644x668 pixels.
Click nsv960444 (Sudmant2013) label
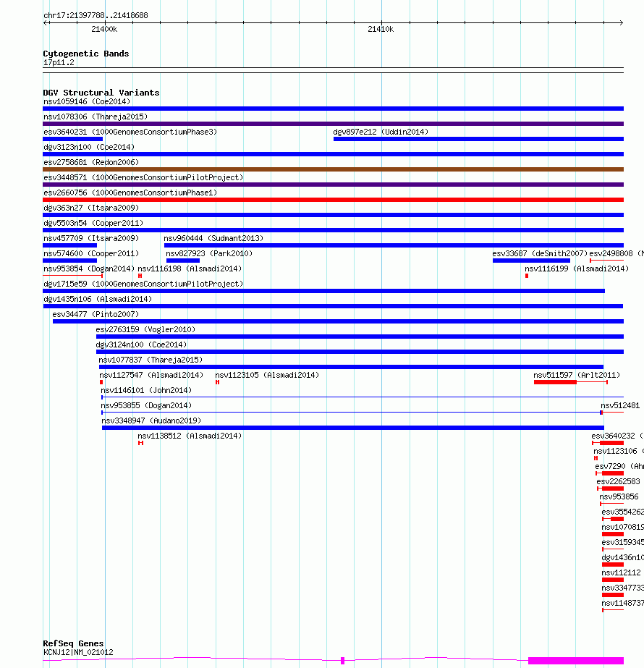[x=213, y=238]
